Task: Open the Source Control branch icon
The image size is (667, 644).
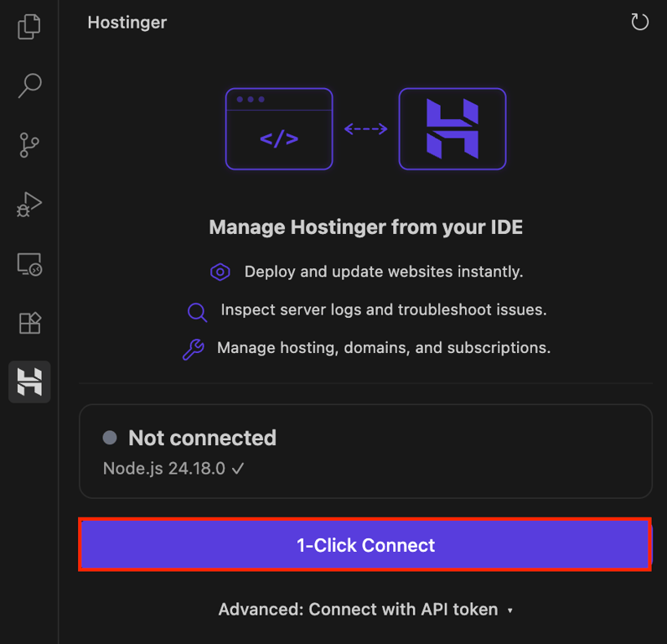Action: point(29,145)
